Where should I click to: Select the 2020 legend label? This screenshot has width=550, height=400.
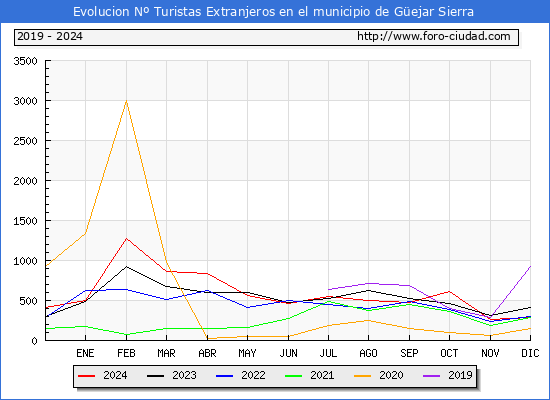tap(391, 375)
